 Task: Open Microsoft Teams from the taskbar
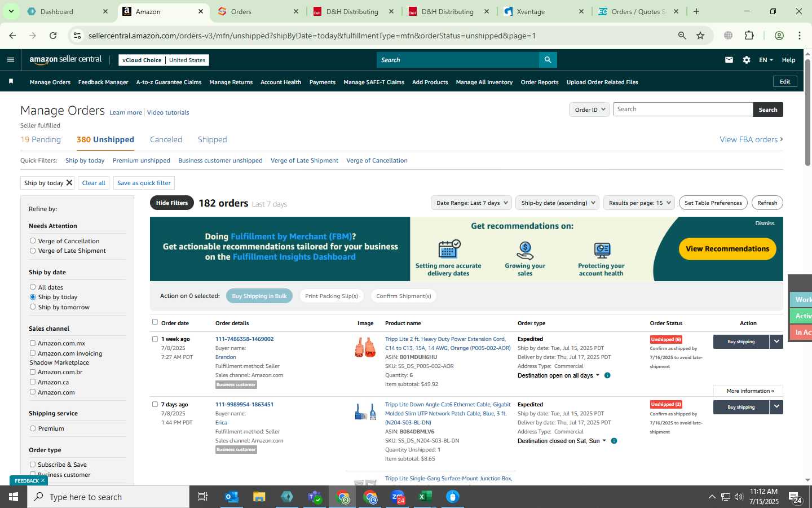(x=315, y=497)
